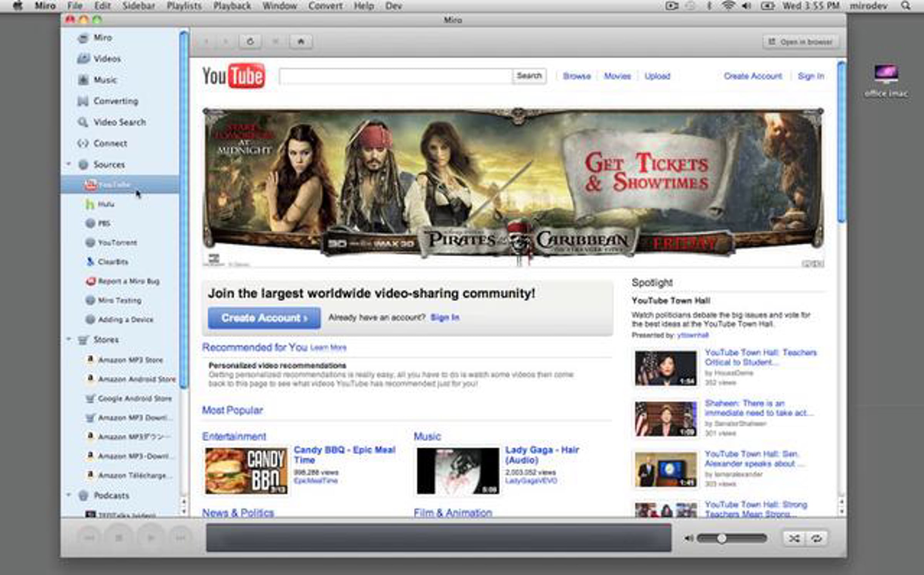Click the Lady Gaga video thumbnail
Viewport: 924px width, 575px height.
click(458, 471)
